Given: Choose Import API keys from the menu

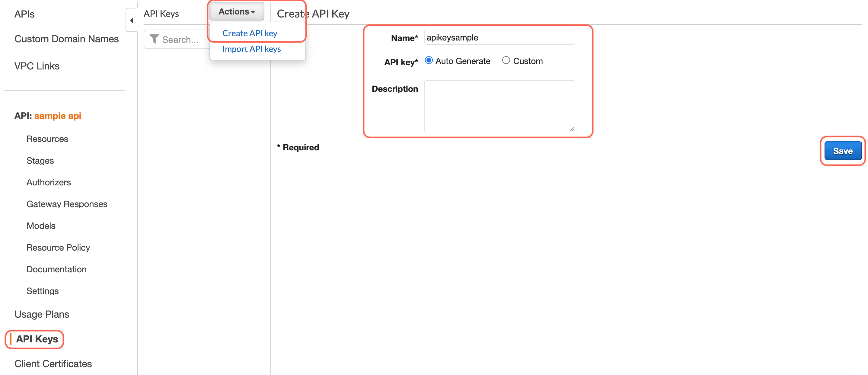Looking at the screenshot, I should [251, 49].
